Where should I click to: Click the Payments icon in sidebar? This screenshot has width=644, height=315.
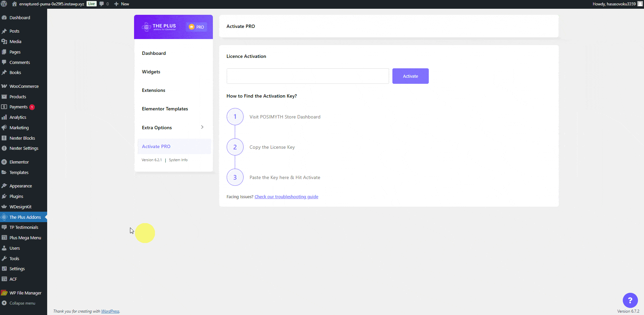[x=4, y=107]
